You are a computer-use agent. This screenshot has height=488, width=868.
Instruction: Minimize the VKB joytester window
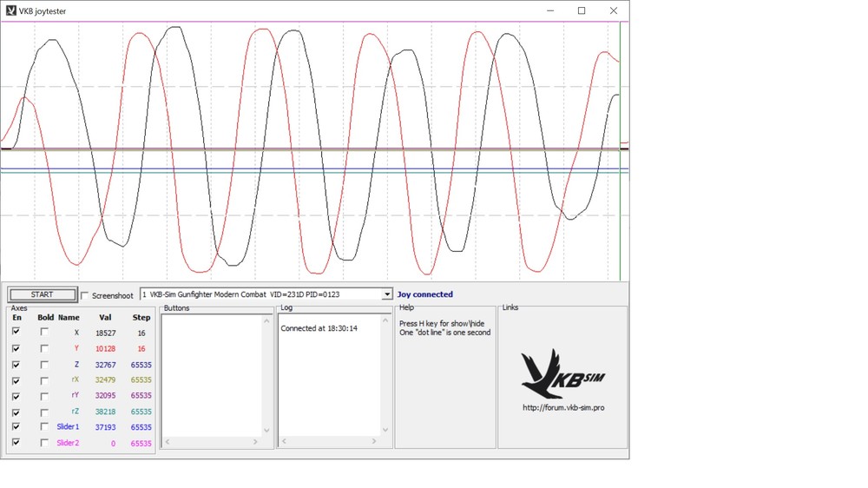click(x=550, y=10)
